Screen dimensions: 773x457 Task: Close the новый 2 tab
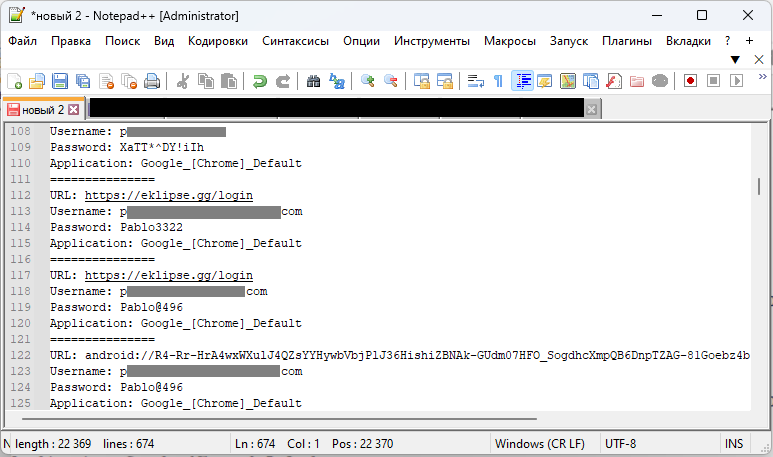[73, 109]
